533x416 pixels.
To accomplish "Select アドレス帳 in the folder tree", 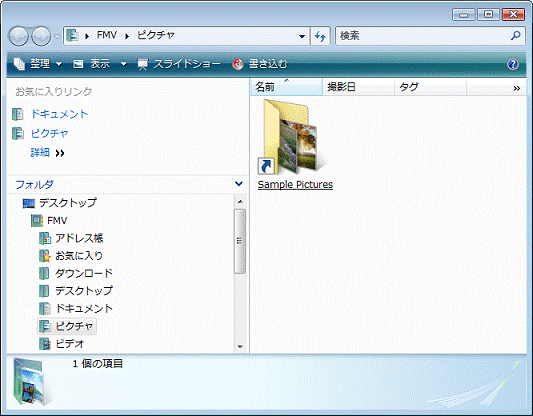I will point(79,238).
